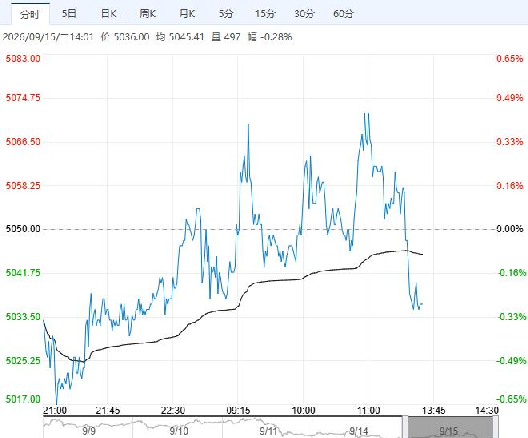Click the left handle of range selector
The width and height of the screenshot is (528, 438).
[405, 428]
